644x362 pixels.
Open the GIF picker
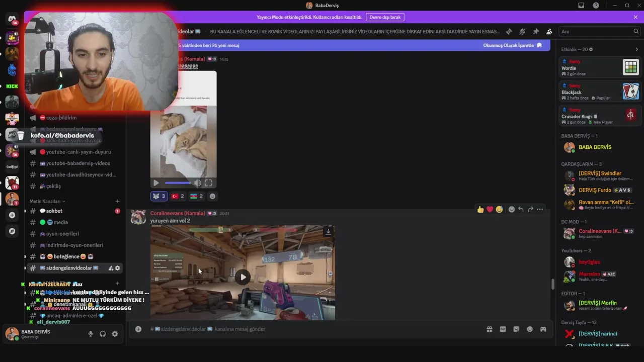tap(503, 329)
